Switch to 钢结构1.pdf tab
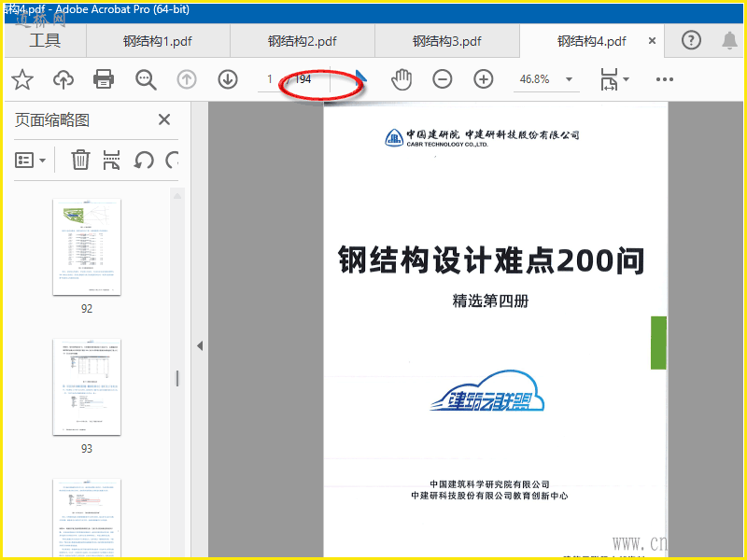 click(158, 41)
